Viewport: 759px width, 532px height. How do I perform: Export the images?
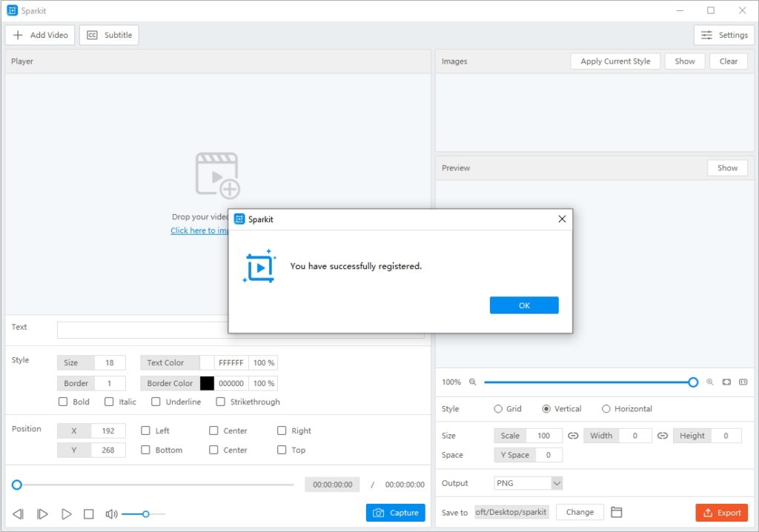pos(721,513)
